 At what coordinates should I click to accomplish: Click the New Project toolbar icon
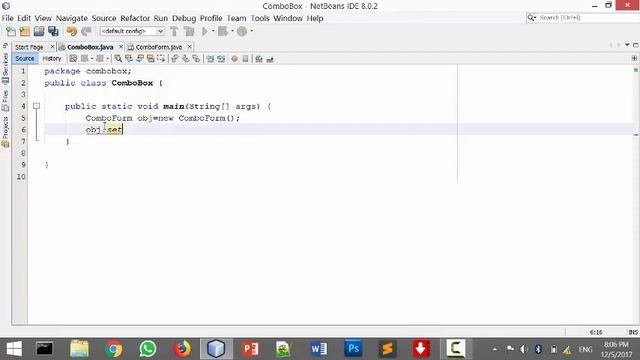click(25, 31)
